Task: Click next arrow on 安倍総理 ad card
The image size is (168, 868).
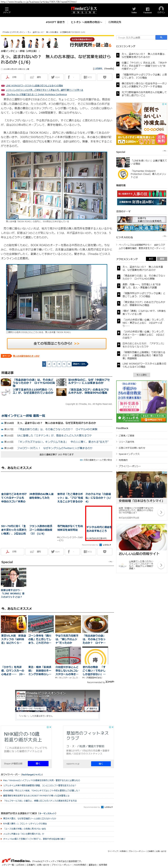Action: (161, 512)
